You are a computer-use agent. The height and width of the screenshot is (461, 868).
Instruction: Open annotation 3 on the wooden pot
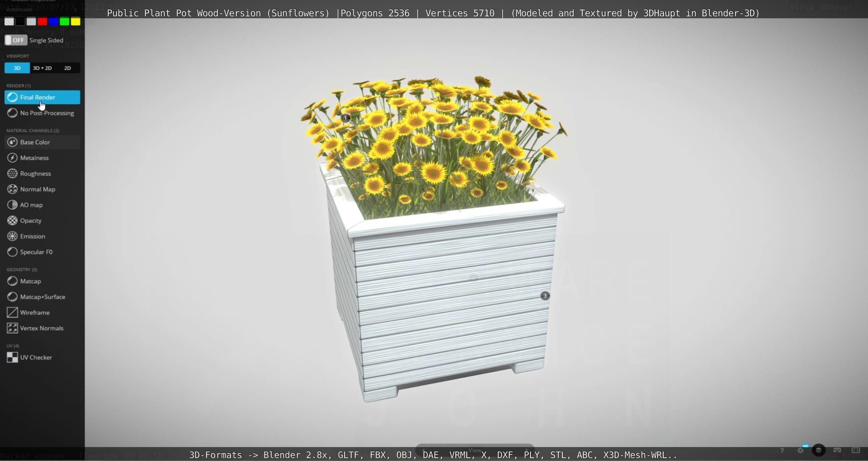click(x=545, y=296)
